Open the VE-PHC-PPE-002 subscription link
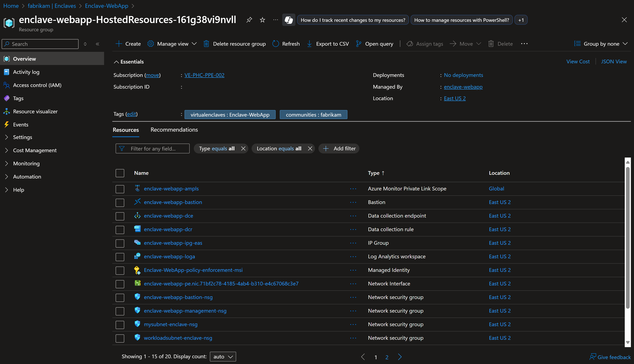Image resolution: width=634 pixels, height=364 pixels. [x=204, y=75]
